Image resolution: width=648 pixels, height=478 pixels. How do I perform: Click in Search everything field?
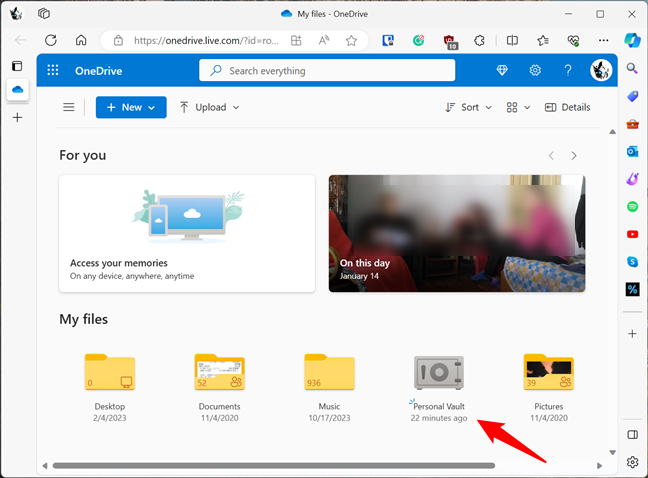coord(327,71)
